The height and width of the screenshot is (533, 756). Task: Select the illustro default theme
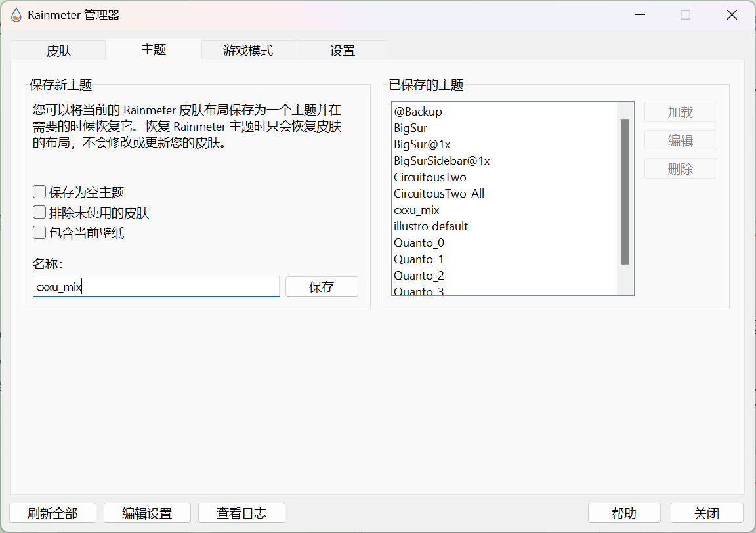pyautogui.click(x=504, y=226)
